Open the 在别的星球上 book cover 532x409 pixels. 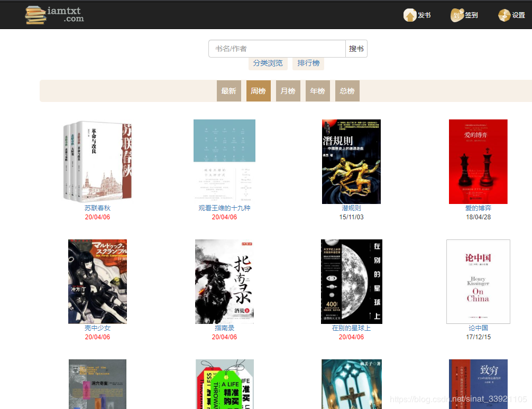(352, 282)
